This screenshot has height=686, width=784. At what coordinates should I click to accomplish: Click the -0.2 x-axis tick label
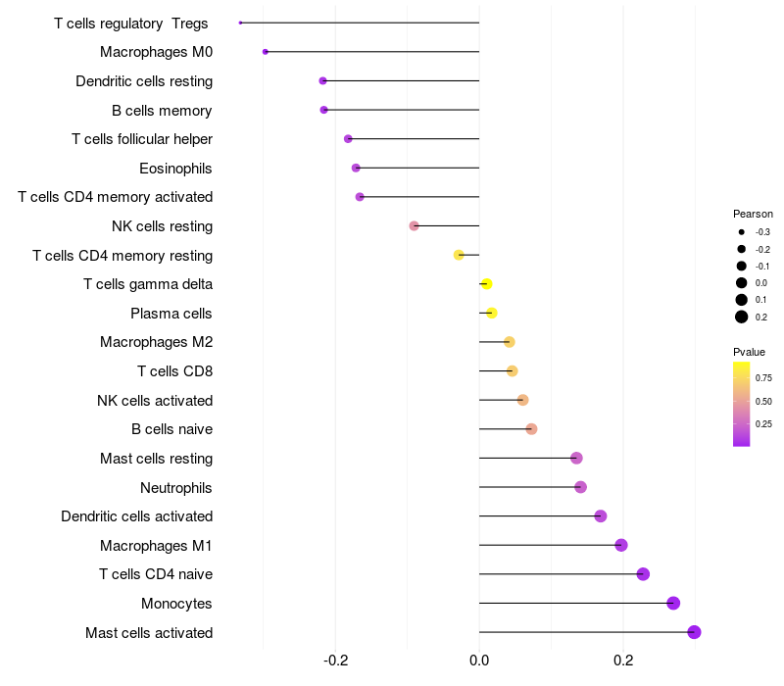(335, 661)
